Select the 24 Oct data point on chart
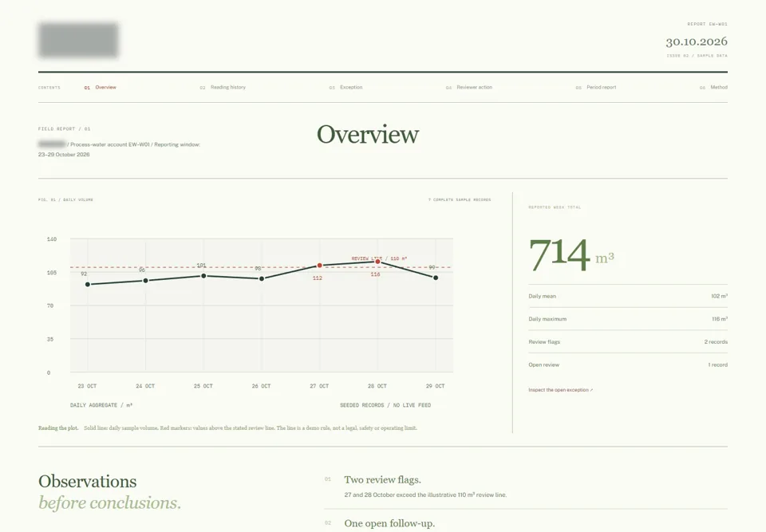The width and height of the screenshot is (766, 532). [145, 281]
